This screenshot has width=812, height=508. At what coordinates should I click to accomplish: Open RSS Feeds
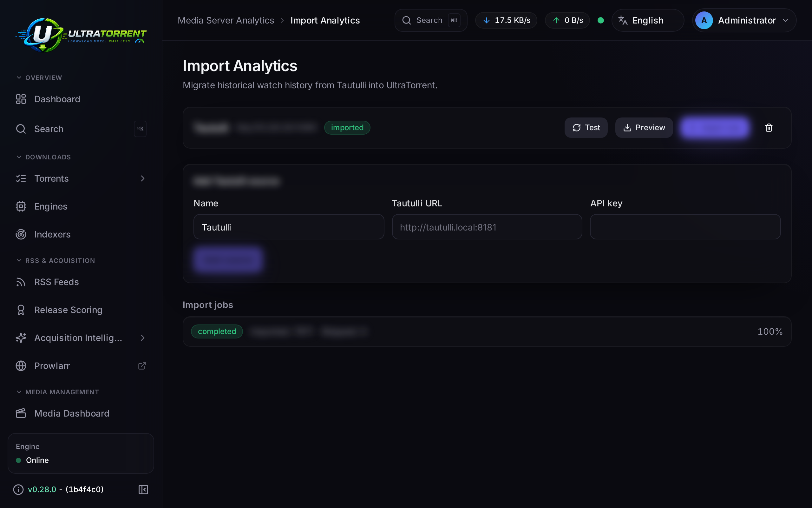(81, 282)
